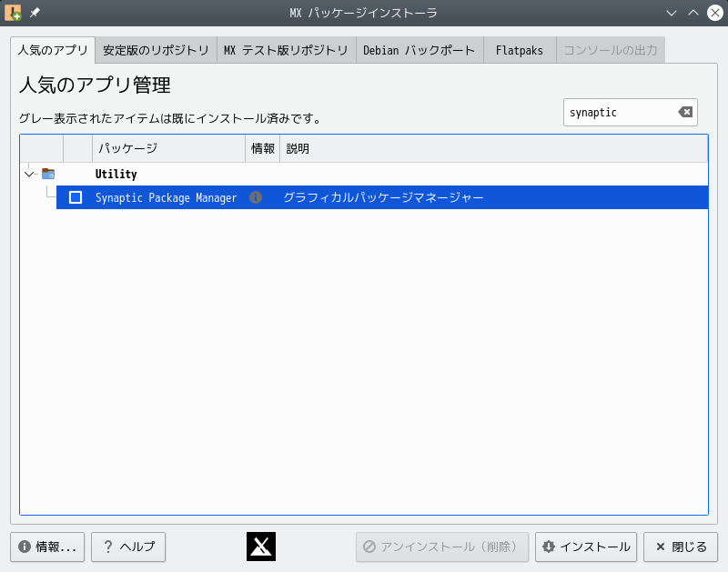This screenshot has height=572, width=728.
Task: Click the パッケージ column header
Action: pos(168,148)
